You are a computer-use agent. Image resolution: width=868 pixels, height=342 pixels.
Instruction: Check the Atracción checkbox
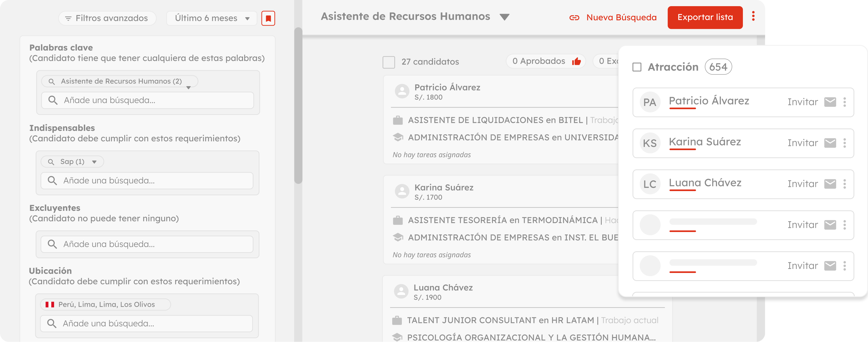click(x=637, y=67)
